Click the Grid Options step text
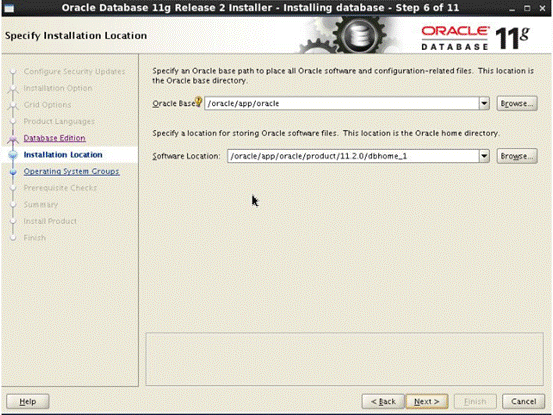This screenshot has width=553, height=415. pyautogui.click(x=47, y=105)
